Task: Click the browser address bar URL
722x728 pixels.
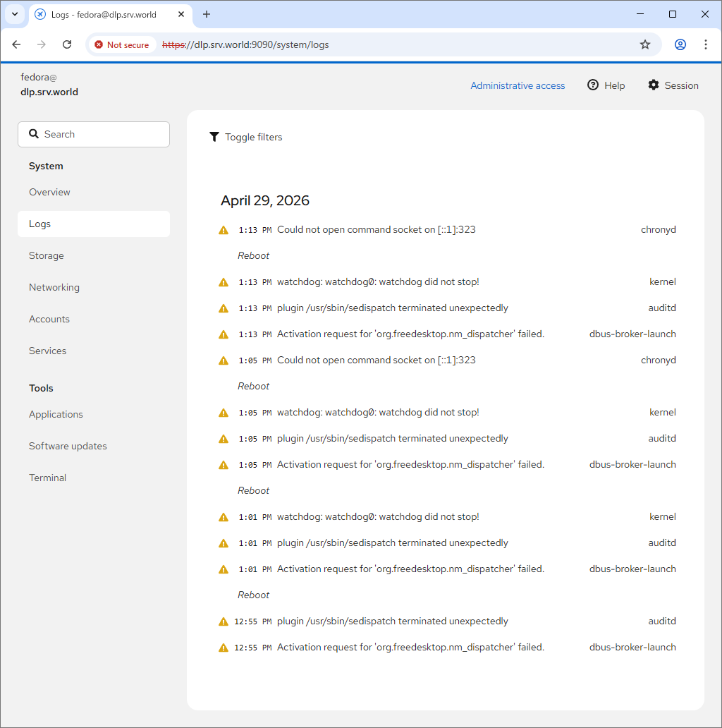Action: pyautogui.click(x=245, y=44)
